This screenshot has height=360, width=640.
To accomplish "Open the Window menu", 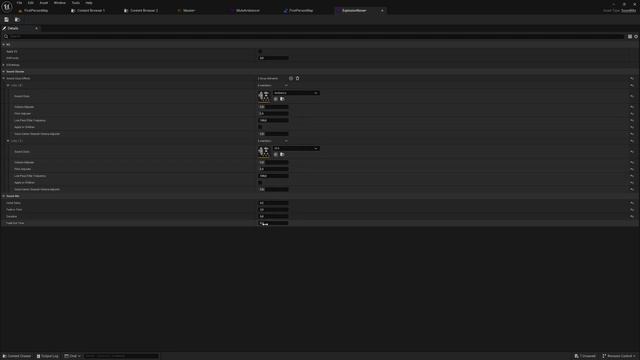I will tap(60, 3).
